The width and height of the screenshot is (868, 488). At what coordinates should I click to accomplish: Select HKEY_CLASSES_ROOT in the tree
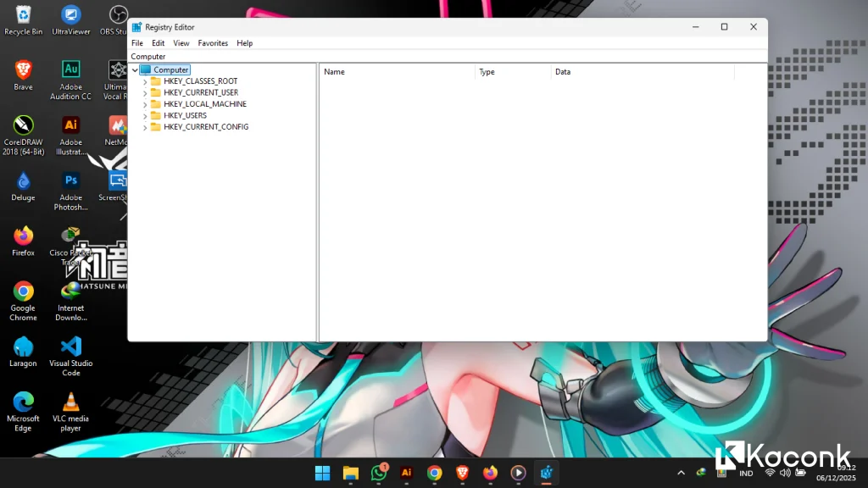(x=200, y=81)
